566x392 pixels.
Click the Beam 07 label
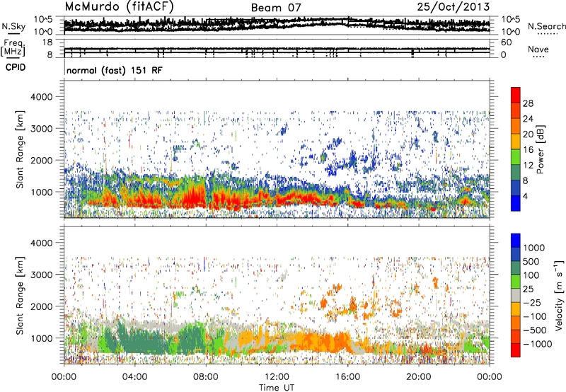(x=276, y=8)
